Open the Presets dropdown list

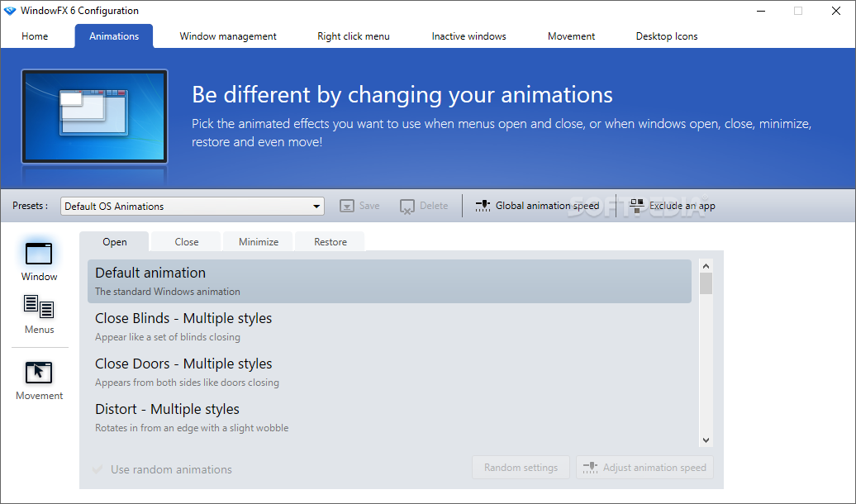coord(193,206)
